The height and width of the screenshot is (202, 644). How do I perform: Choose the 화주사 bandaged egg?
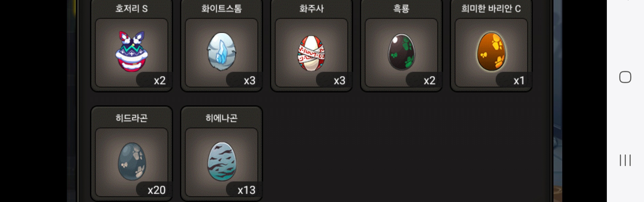311,53
